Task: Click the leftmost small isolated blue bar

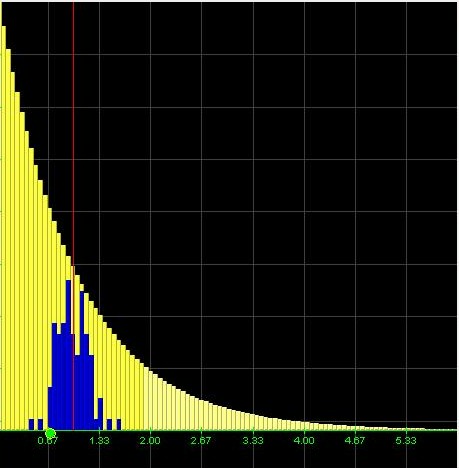Action: pos(31,424)
